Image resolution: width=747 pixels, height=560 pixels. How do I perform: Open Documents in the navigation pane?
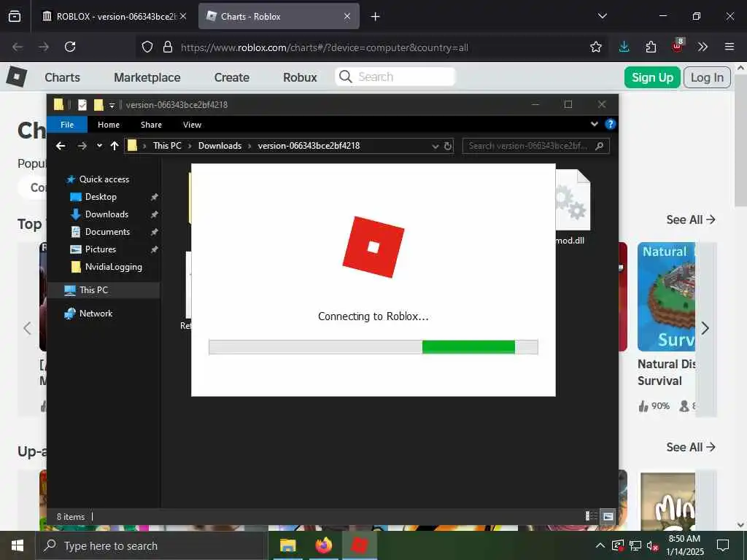107,232
